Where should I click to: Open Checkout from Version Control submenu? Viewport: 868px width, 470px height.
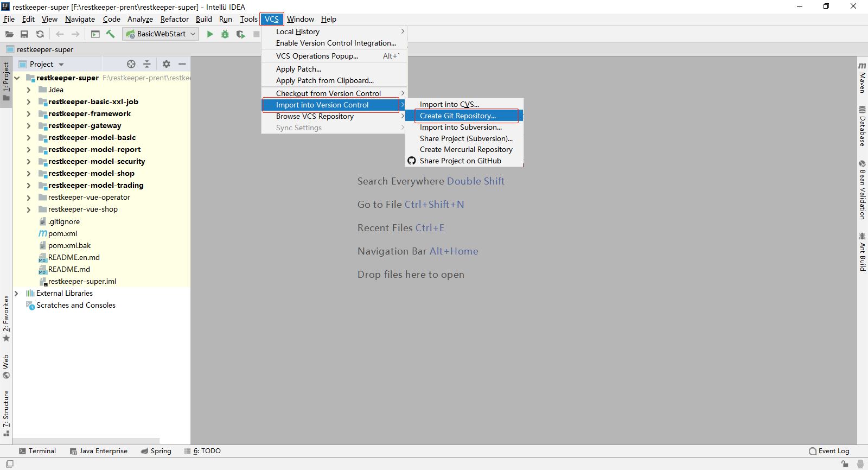[x=334, y=94]
